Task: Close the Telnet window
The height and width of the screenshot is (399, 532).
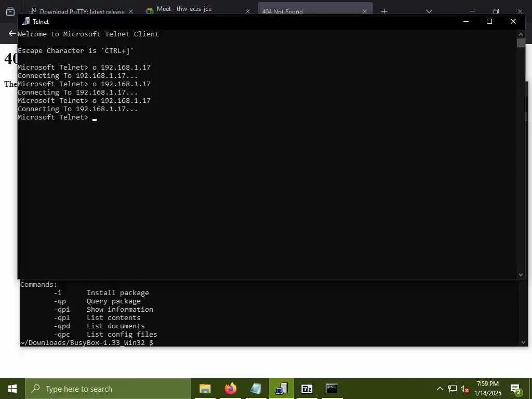Action: [513, 21]
